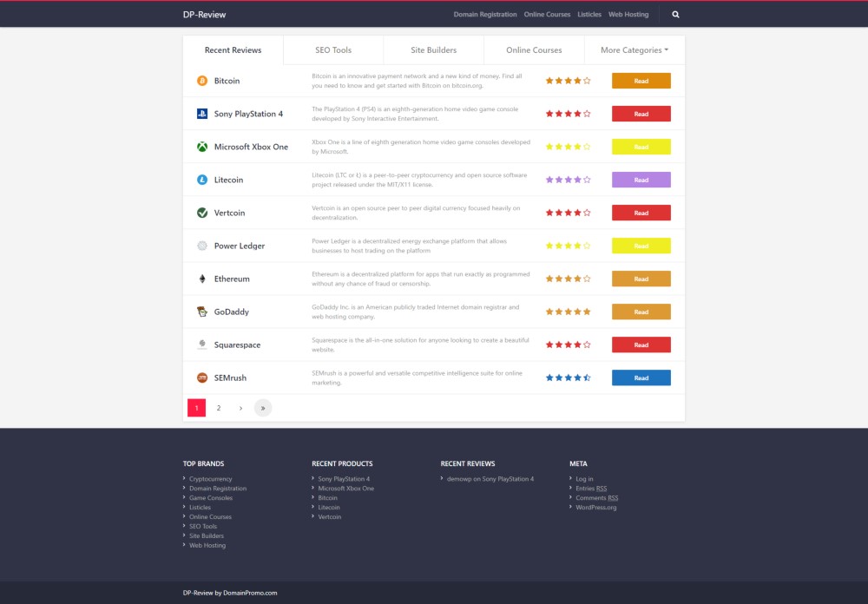This screenshot has height=604, width=868.
Task: Open the search icon in header
Action: pyautogui.click(x=675, y=15)
